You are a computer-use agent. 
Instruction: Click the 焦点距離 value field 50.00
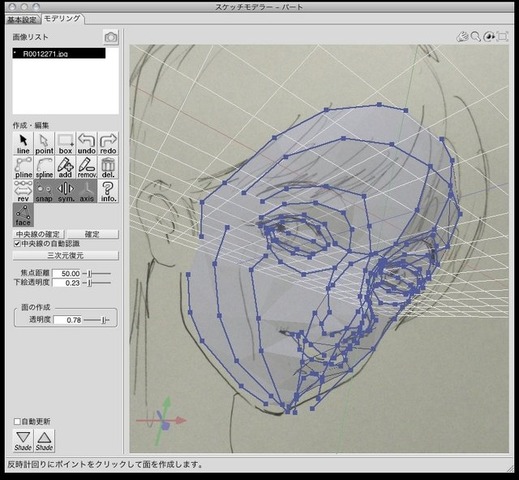[67, 274]
